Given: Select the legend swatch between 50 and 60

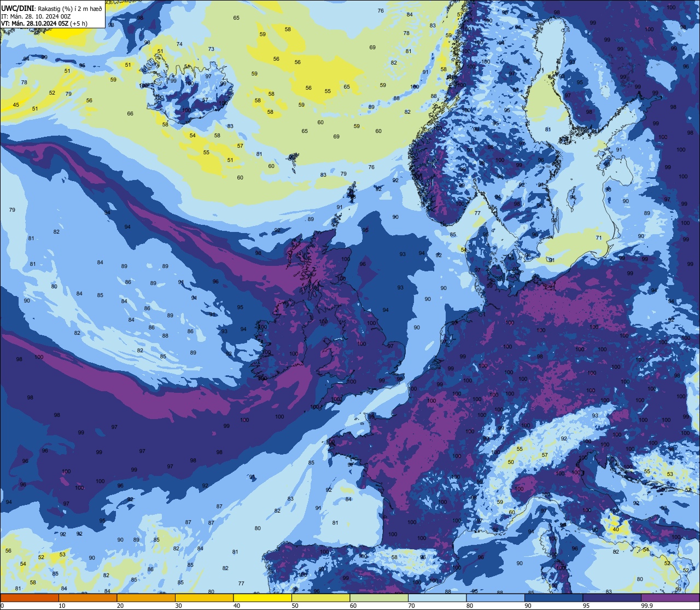Looking at the screenshot, I should [x=320, y=597].
